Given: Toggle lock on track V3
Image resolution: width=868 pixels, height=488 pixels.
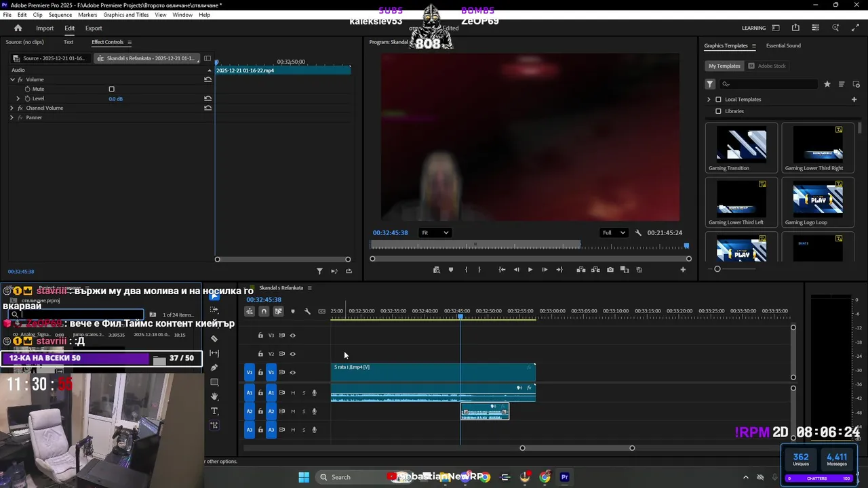Looking at the screenshot, I should coord(260,335).
